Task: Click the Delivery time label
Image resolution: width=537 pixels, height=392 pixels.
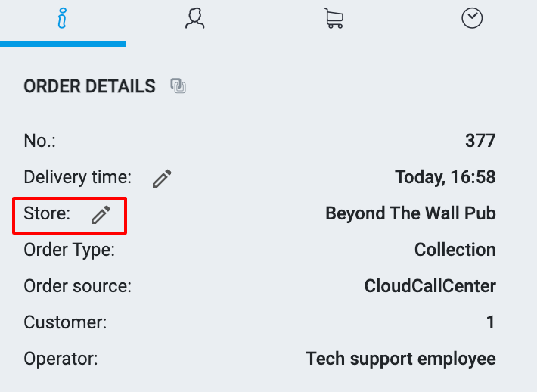Action: point(77,177)
